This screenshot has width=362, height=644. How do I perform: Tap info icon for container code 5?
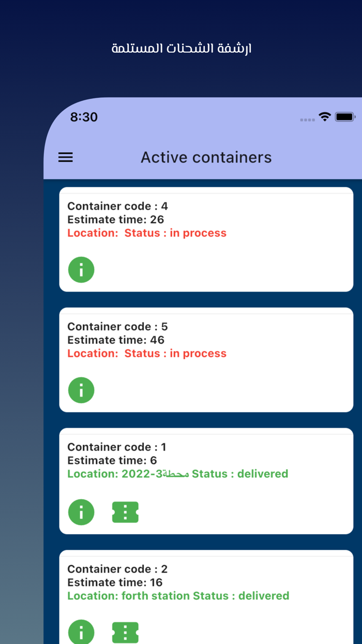(x=81, y=390)
